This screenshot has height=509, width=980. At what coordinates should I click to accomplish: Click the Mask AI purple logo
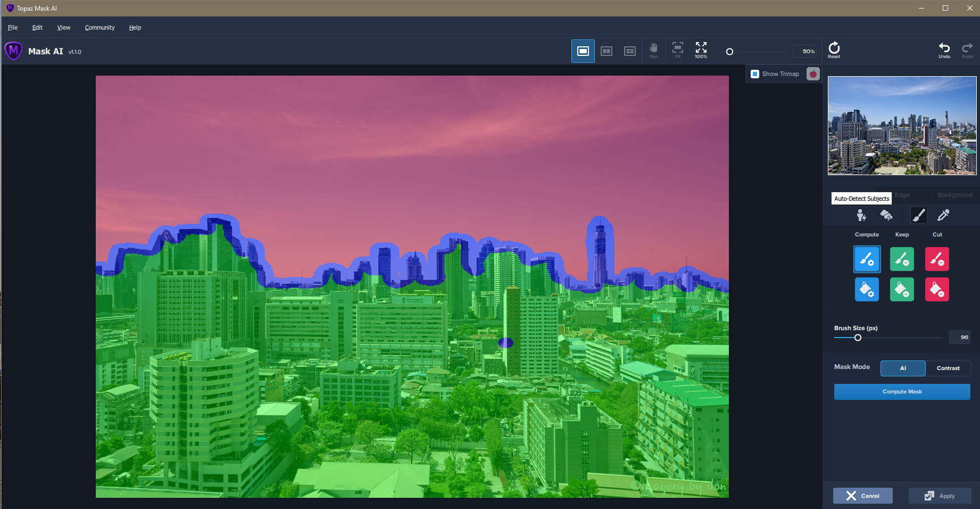point(13,51)
